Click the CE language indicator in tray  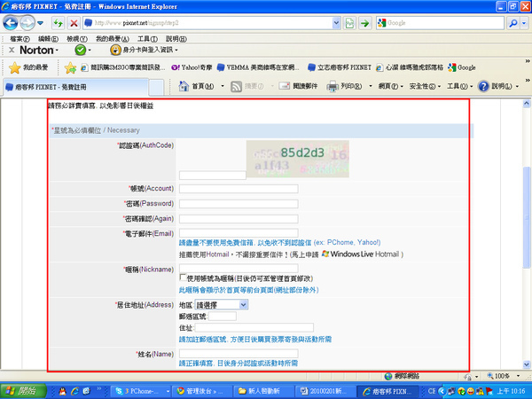pos(432,391)
